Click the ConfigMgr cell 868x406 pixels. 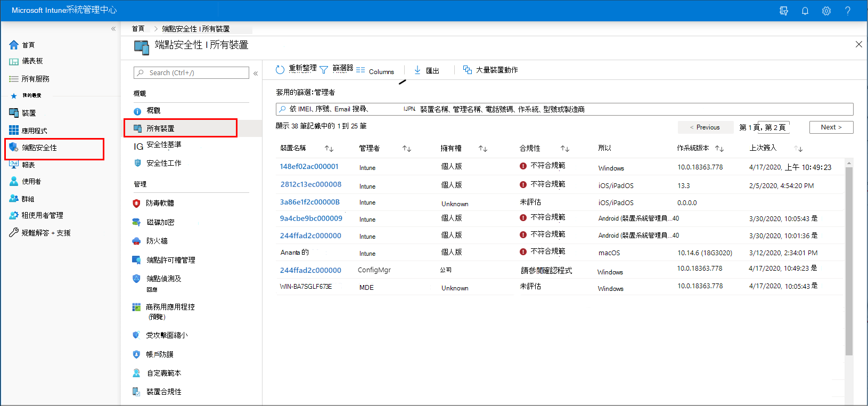coord(374,270)
